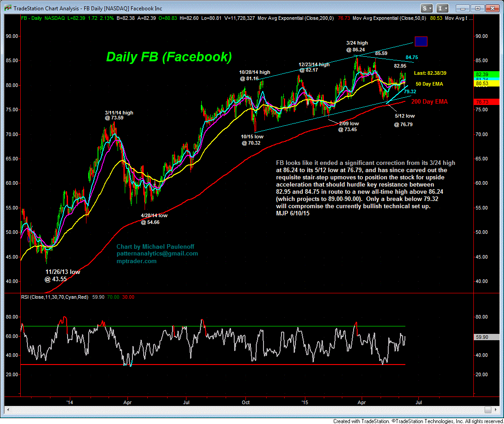Click the red 76.73 EMA price tag

486,102
